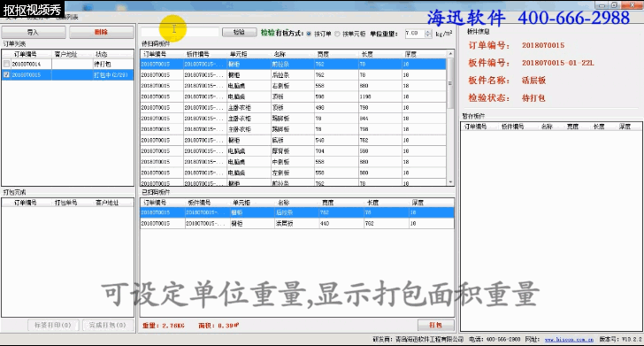Click the pending parts list scroll-down arrow
The width and height of the screenshot is (644, 346).
[450, 182]
